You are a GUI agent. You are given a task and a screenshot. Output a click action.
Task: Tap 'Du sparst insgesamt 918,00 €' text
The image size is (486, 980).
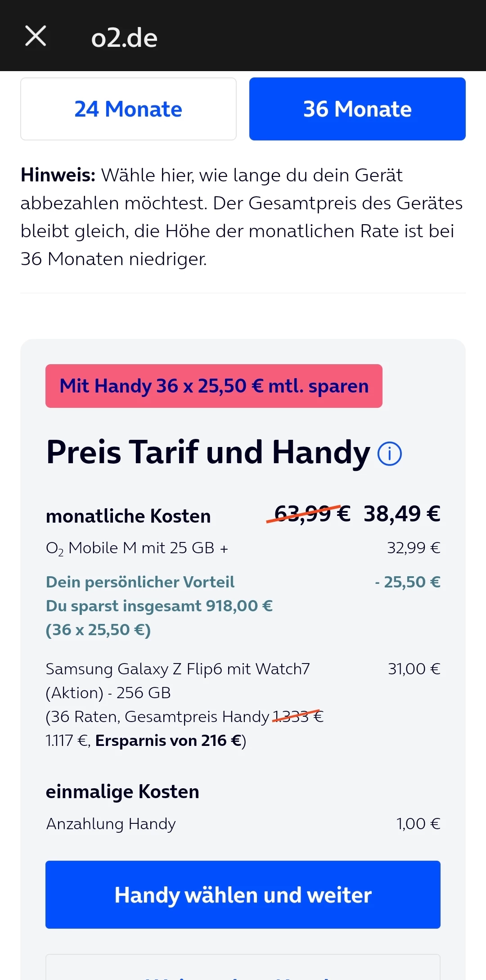pyautogui.click(x=159, y=606)
